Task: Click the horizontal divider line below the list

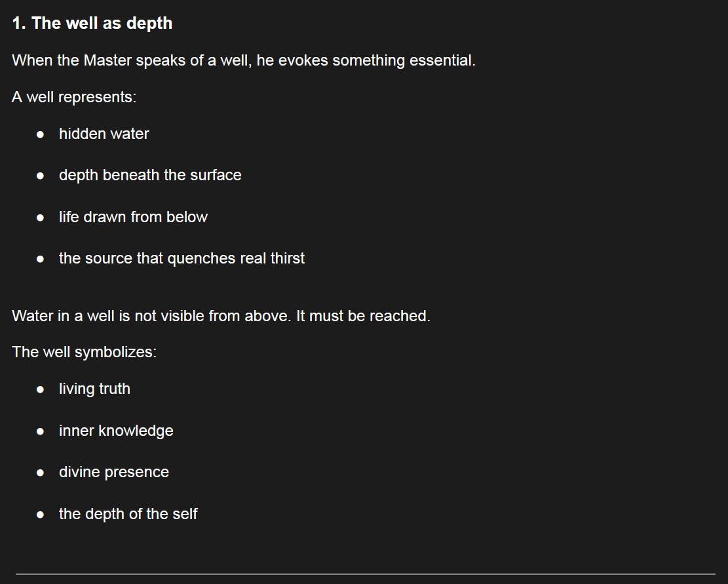Action: (365, 574)
